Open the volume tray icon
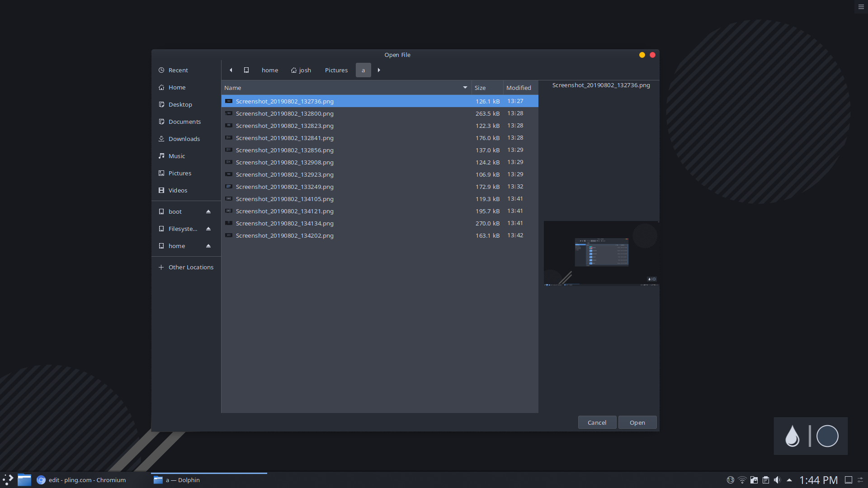The width and height of the screenshot is (868, 488). pos(777,480)
